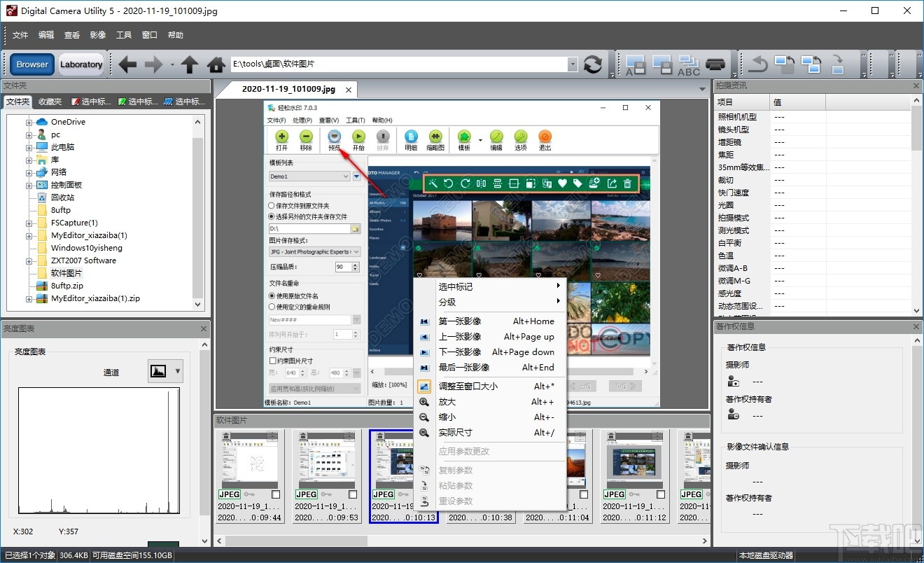Click first image icon in context menu
Viewport: 924px width, 563px height.
[x=424, y=321]
